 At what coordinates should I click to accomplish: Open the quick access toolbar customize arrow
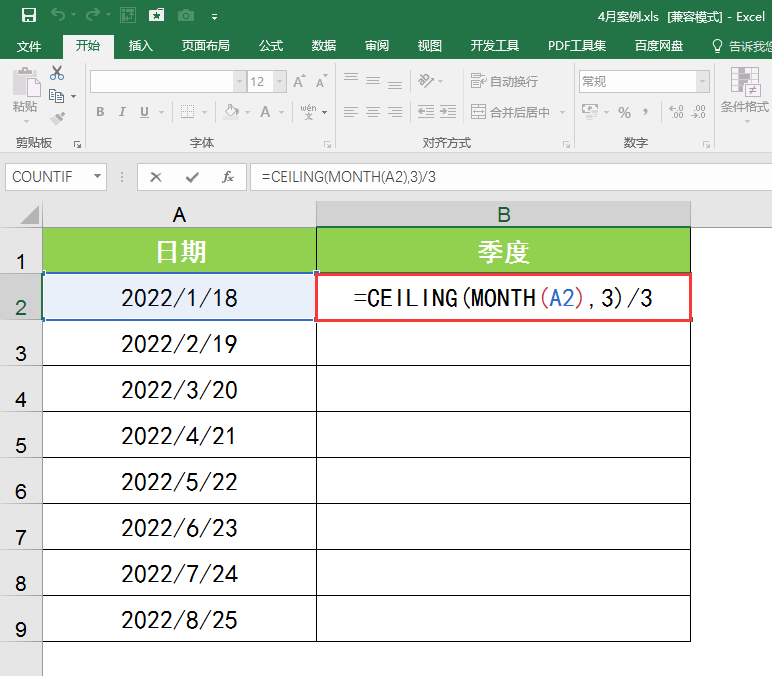point(214,17)
